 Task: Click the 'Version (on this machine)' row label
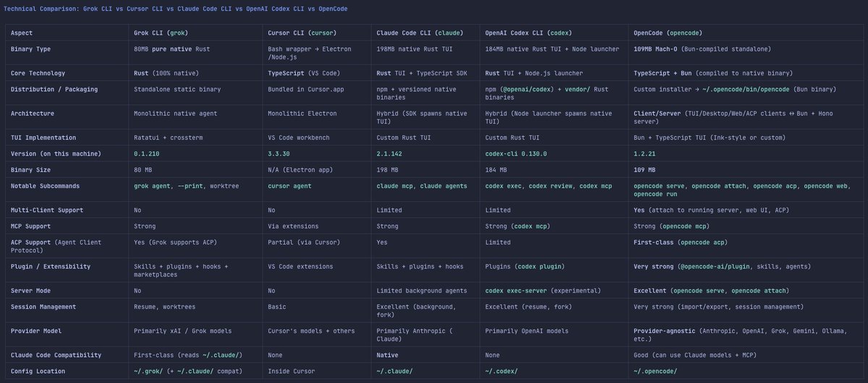[x=56, y=153]
